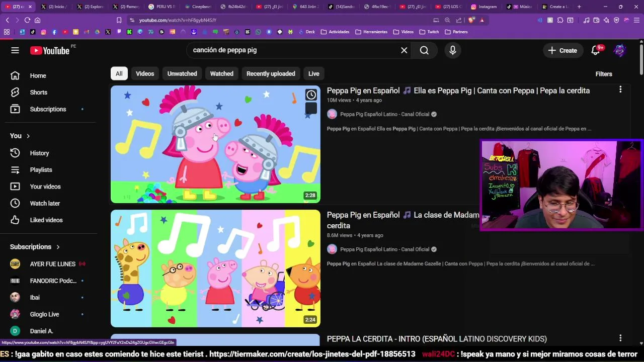Add first video to queue icon
This screenshot has height=362, width=644.
tap(311, 109)
